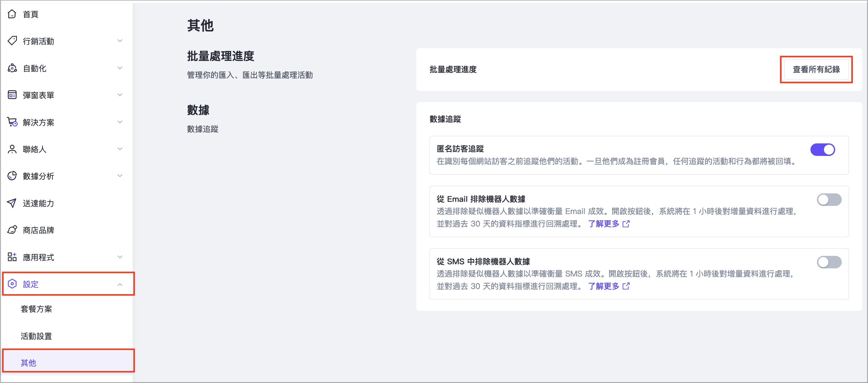Click the home icon beside 首頁
Screen dimensions: 868x383
pyautogui.click(x=12, y=14)
